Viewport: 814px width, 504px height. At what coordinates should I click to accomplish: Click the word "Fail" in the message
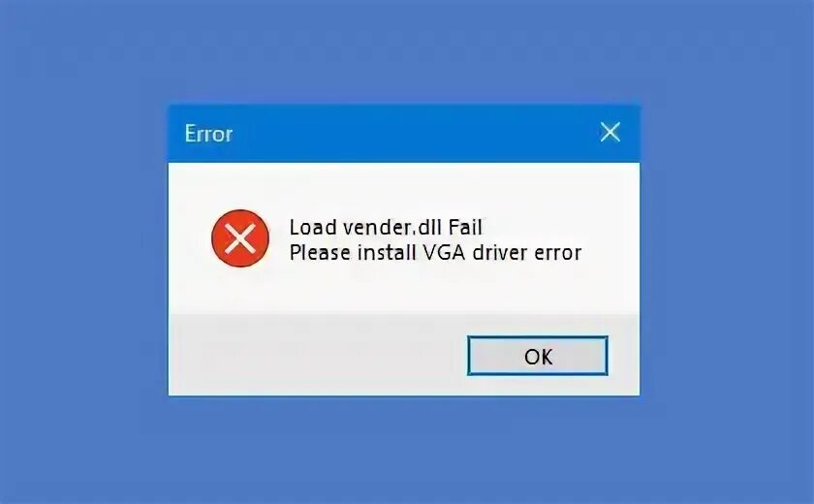click(x=466, y=228)
